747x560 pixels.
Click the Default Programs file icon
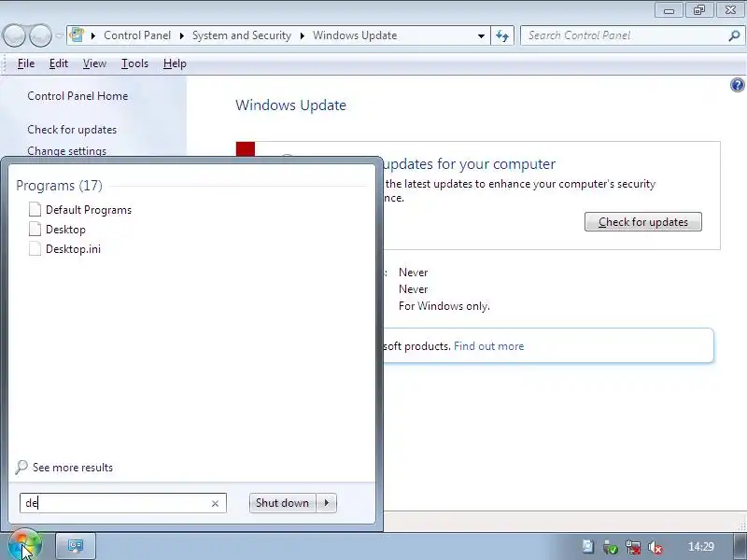pos(35,209)
